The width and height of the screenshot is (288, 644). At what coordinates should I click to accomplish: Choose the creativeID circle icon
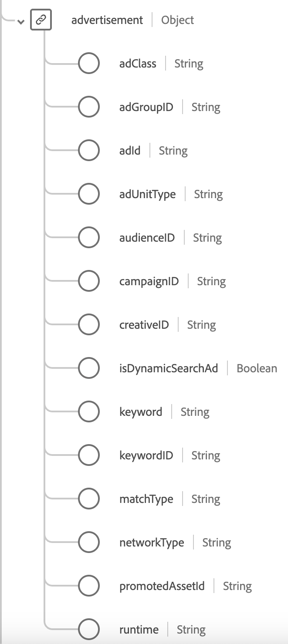89,325
